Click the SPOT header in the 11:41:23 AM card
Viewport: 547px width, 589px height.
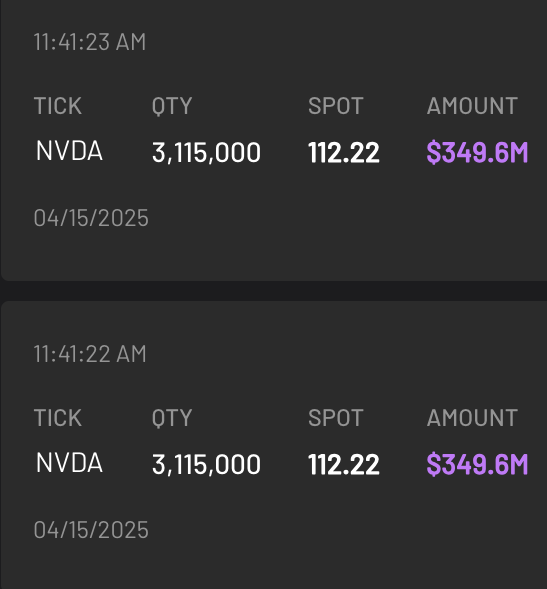coord(336,106)
